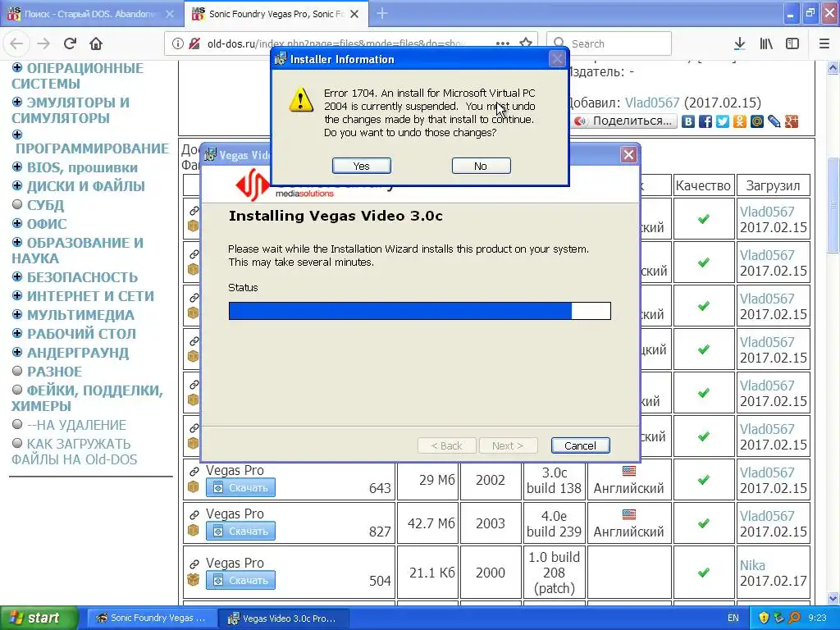The image size is (840, 630).
Task: Open КАК ЗАГРУЖАТЬ ФАЙЛЫ НА Old-DOS link
Action: (75, 452)
